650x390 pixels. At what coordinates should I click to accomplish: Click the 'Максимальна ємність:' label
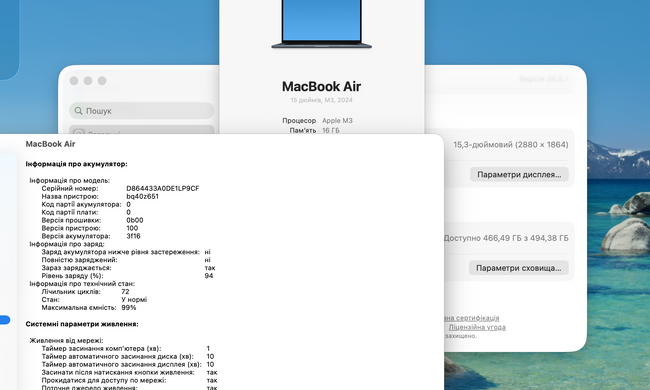point(79,308)
